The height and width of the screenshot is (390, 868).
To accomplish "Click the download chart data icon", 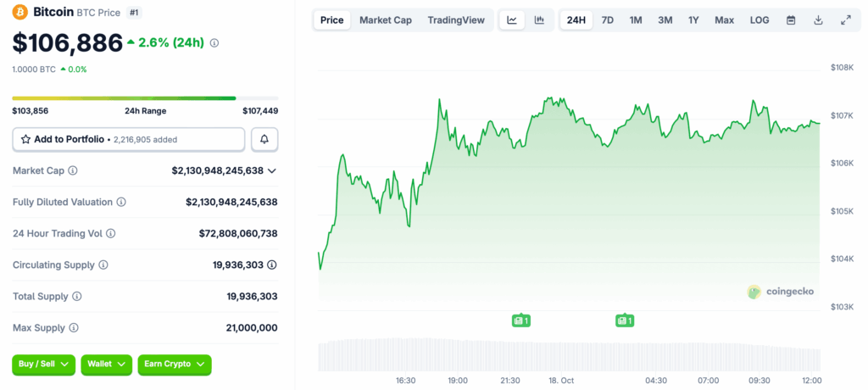I will click(818, 20).
